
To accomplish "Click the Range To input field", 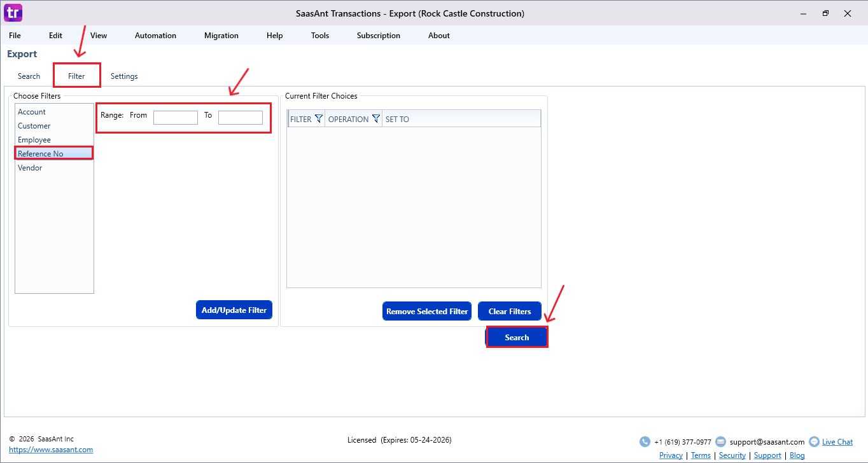I will tap(241, 117).
